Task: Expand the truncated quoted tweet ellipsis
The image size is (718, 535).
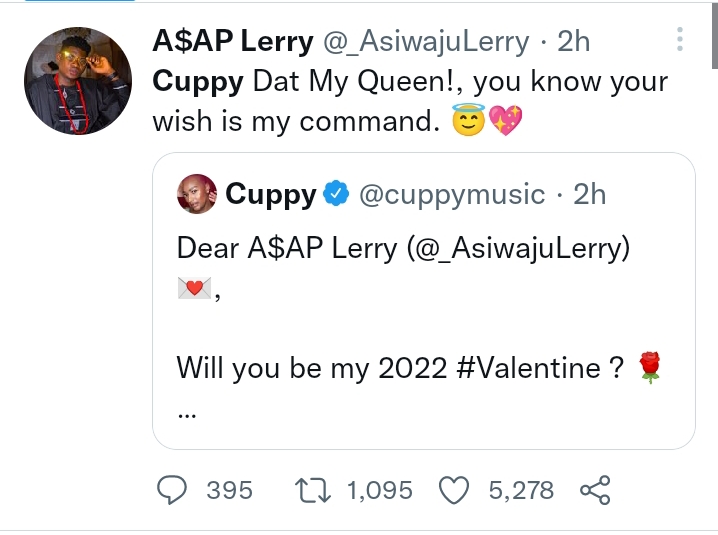Action: pos(187,416)
